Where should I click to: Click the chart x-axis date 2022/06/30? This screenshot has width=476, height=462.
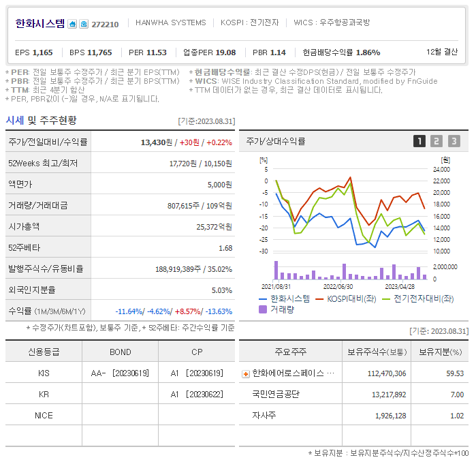(338, 287)
